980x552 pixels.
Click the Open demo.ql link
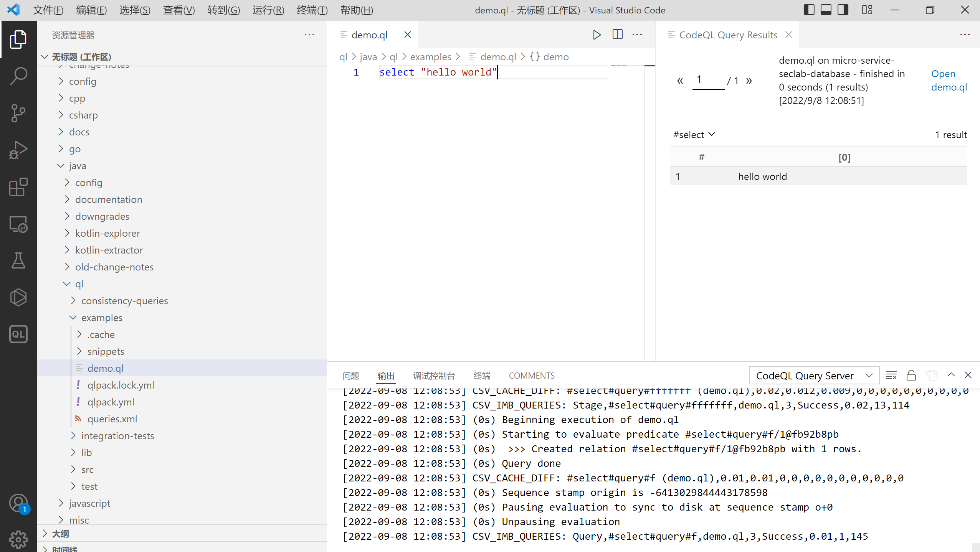(949, 80)
